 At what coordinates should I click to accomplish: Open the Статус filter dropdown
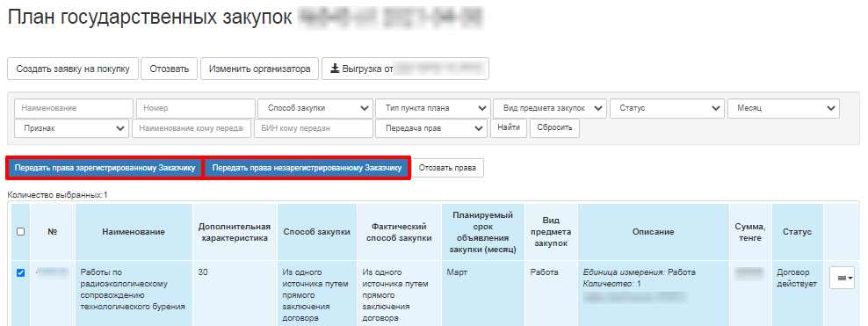coord(667,108)
